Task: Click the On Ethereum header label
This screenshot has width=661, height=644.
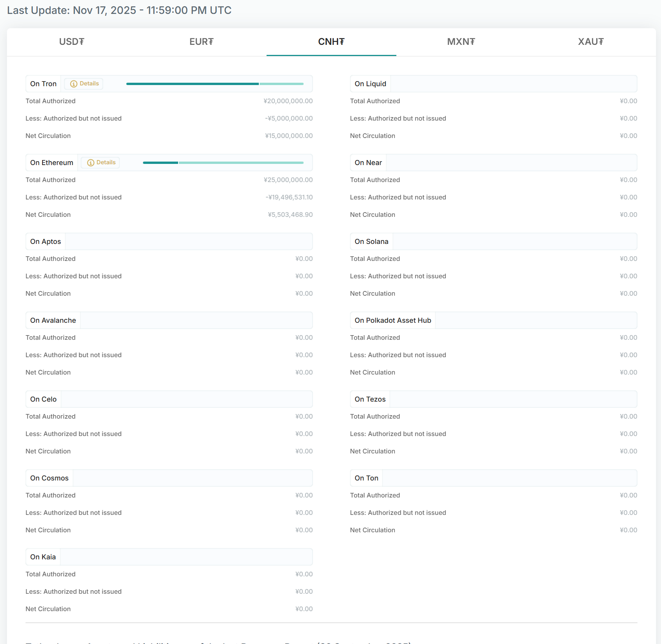Action: 52,163
